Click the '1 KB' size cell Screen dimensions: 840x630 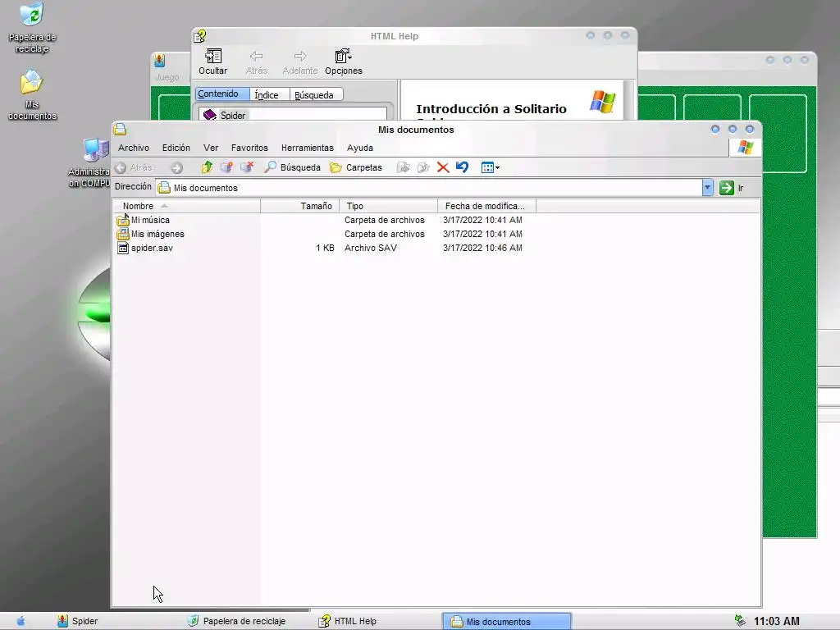[x=325, y=248]
